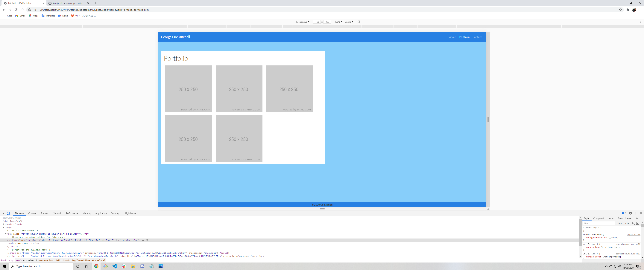
Task: Switch to the Computed styles tab
Action: pyautogui.click(x=598, y=218)
